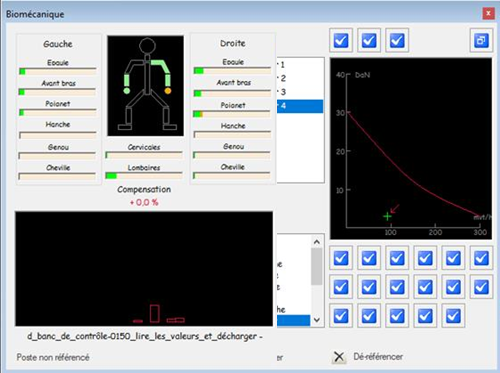Click the tallest red rectangle in bottom chart
The height and width of the screenshot is (373, 500).
[x=154, y=313]
